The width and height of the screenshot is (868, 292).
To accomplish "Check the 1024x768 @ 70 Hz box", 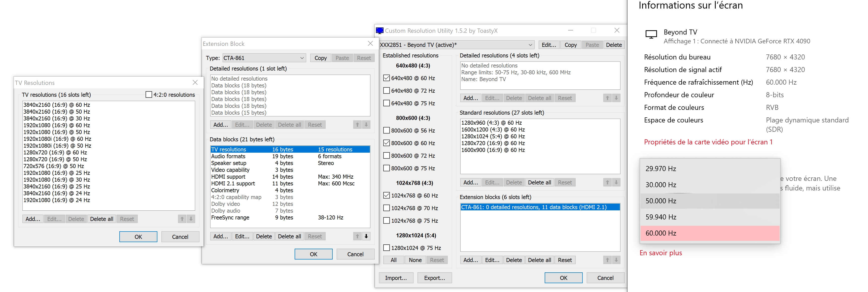I will coord(387,208).
